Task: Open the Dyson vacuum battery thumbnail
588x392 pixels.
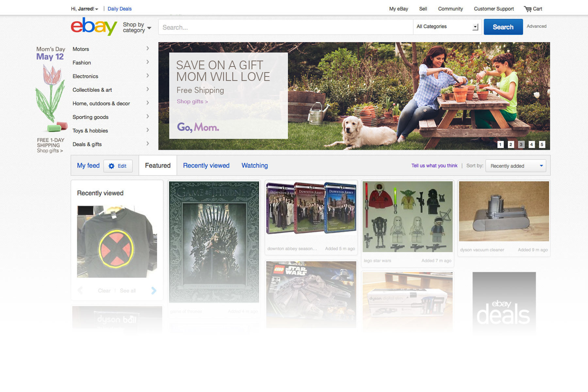Action: coord(504,211)
